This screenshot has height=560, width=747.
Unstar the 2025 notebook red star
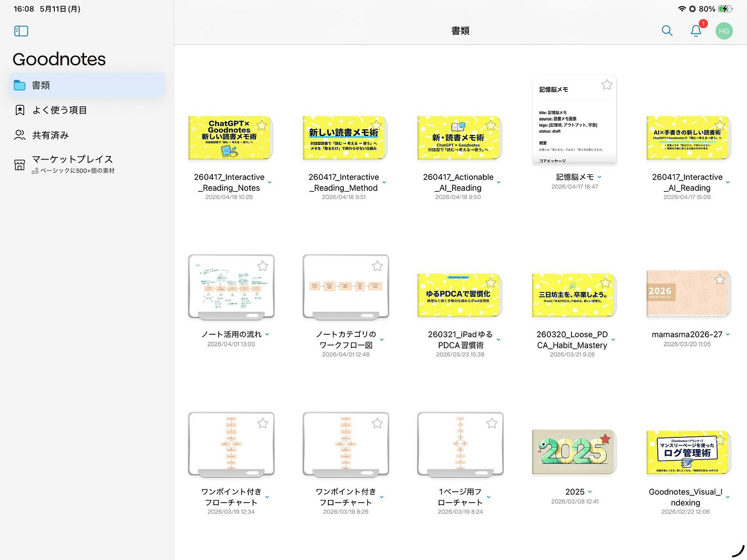click(x=605, y=438)
